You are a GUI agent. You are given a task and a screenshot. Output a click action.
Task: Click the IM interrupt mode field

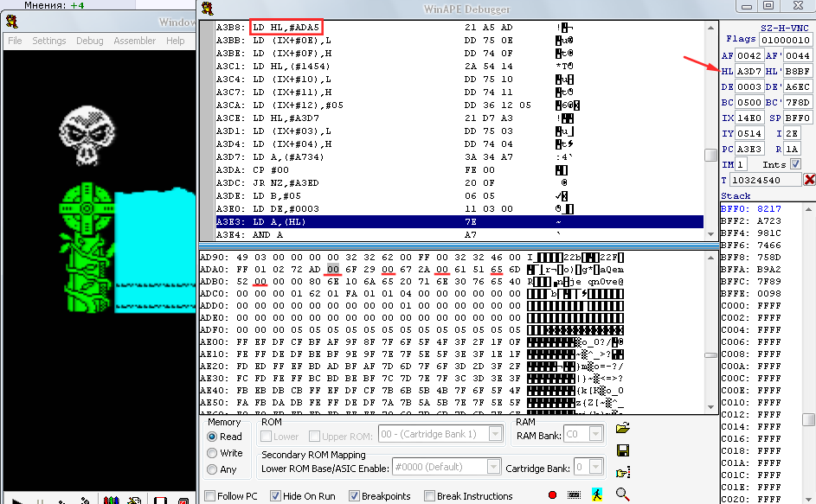[742, 164]
